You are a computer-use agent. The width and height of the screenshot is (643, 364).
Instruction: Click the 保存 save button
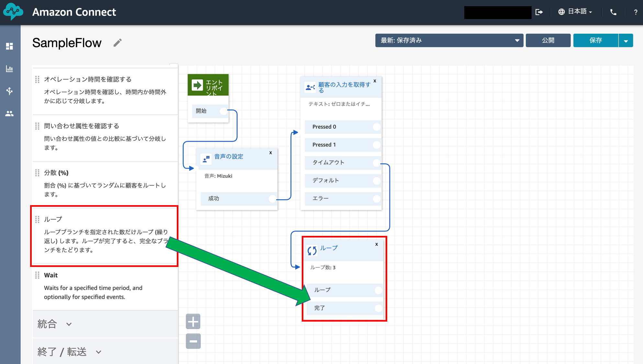click(596, 40)
